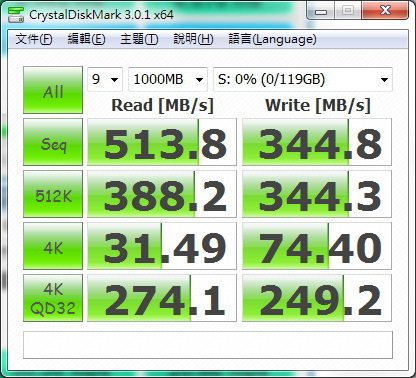Viewport: 416px width, 378px height.
Task: Click the CrystalDiskMark app icon in title bar
Action: [16, 14]
